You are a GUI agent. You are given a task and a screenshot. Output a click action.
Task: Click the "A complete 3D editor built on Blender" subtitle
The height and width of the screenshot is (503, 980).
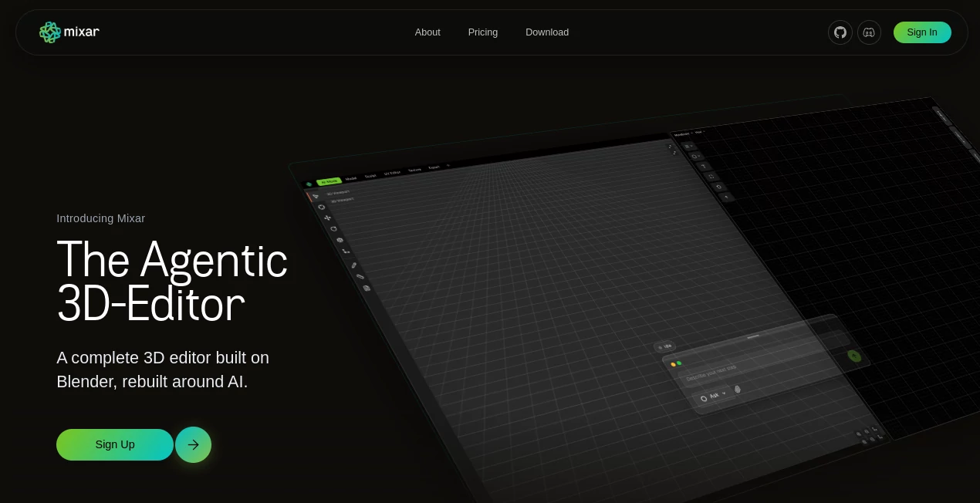163,370
